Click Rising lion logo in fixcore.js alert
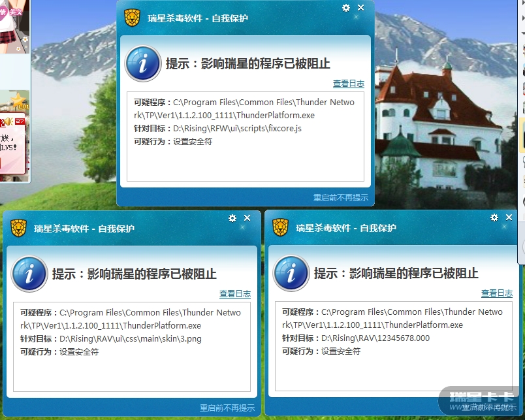Viewport: 525px width, 420px height. pos(132,18)
